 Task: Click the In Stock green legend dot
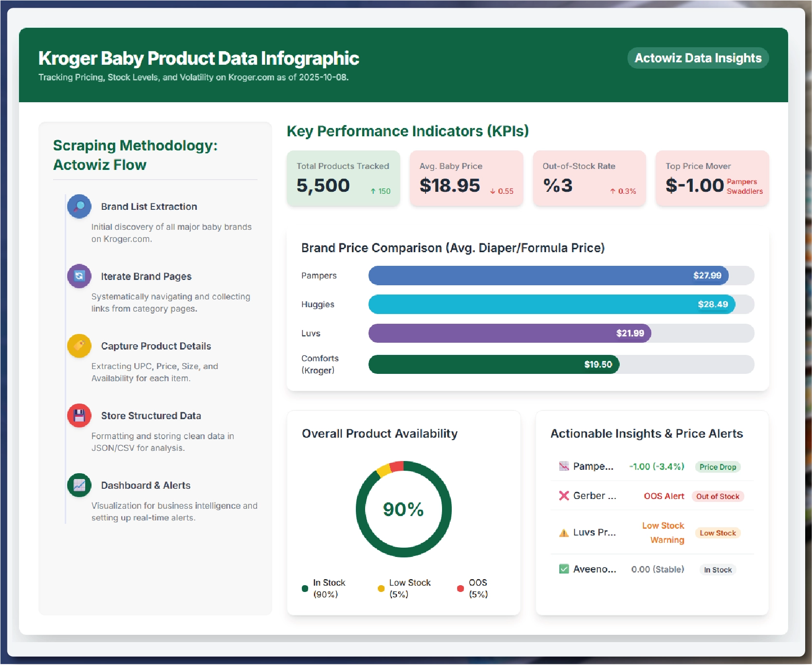(305, 589)
